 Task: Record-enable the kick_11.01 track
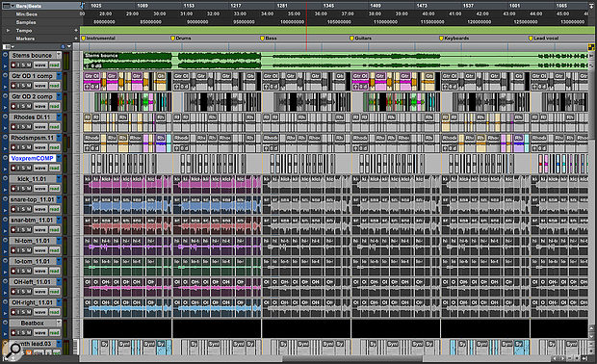pyautogui.click(x=13, y=189)
